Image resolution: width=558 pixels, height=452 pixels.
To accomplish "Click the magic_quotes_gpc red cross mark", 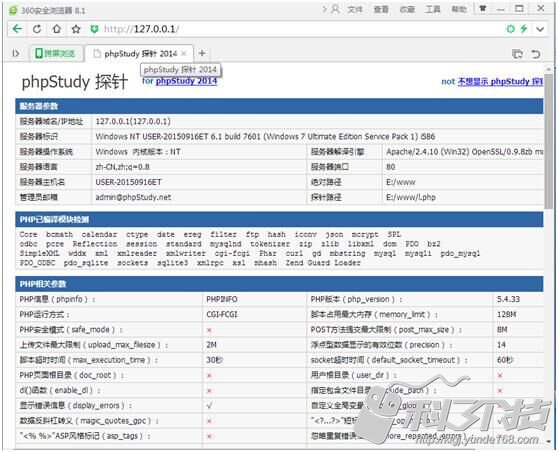I will click(209, 421).
